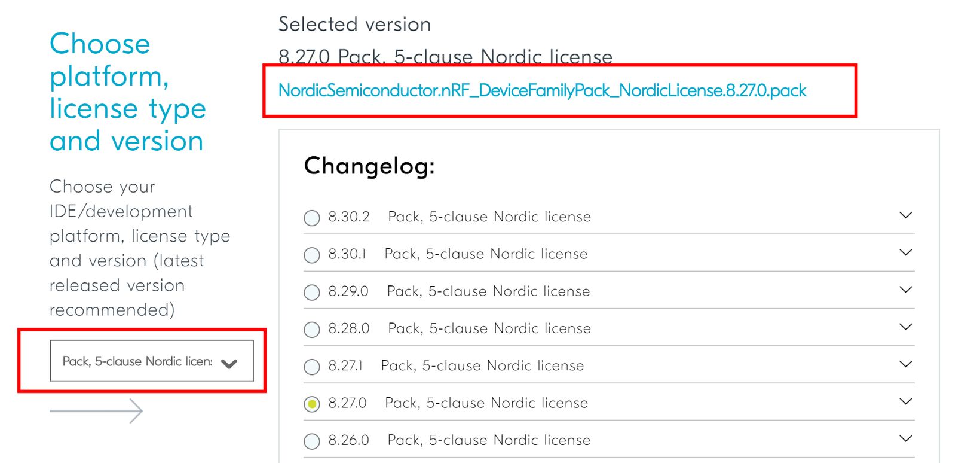Open the Pack, 5-clause Nordic license dropdown
Screen dimensions: 980x463
pos(151,361)
